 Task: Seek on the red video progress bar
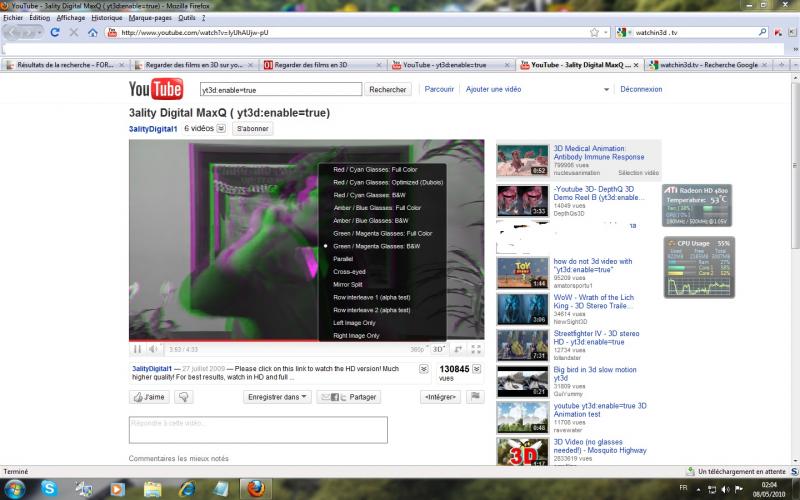pos(223,340)
